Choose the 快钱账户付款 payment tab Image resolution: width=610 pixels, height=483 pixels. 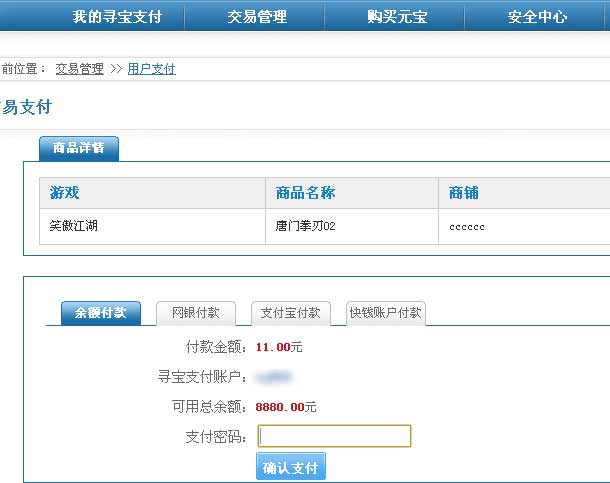[x=385, y=313]
